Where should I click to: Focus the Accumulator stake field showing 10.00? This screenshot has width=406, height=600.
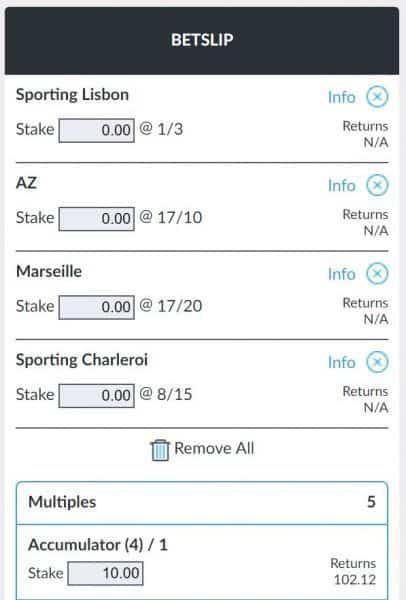(x=105, y=573)
